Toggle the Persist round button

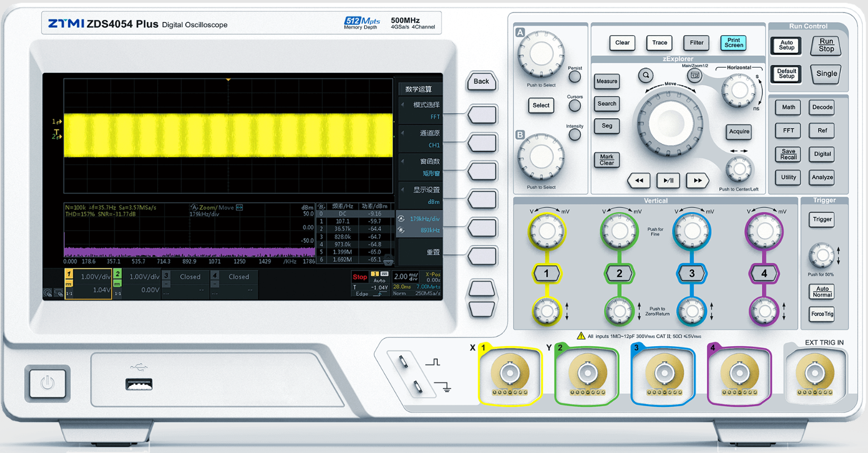pos(575,77)
